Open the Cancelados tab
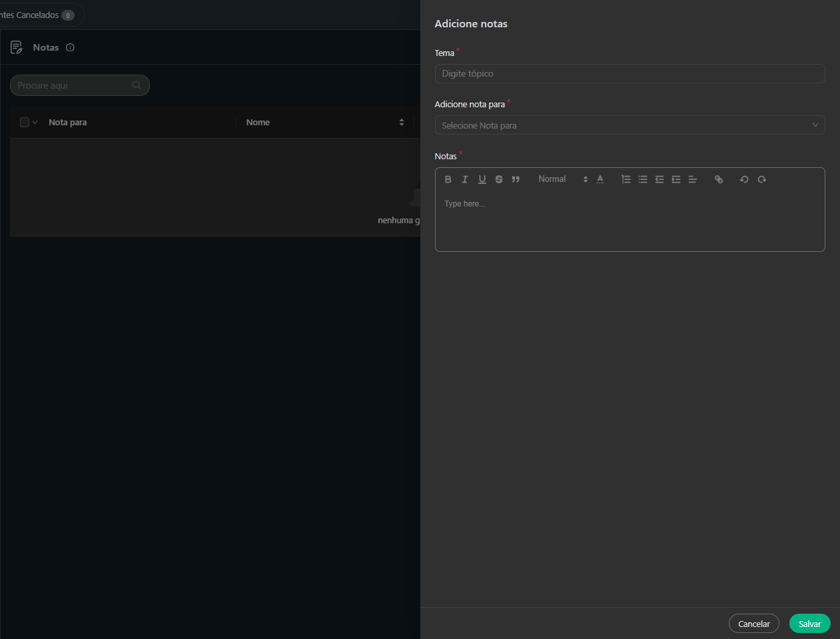This screenshot has height=639, width=840. [37, 15]
